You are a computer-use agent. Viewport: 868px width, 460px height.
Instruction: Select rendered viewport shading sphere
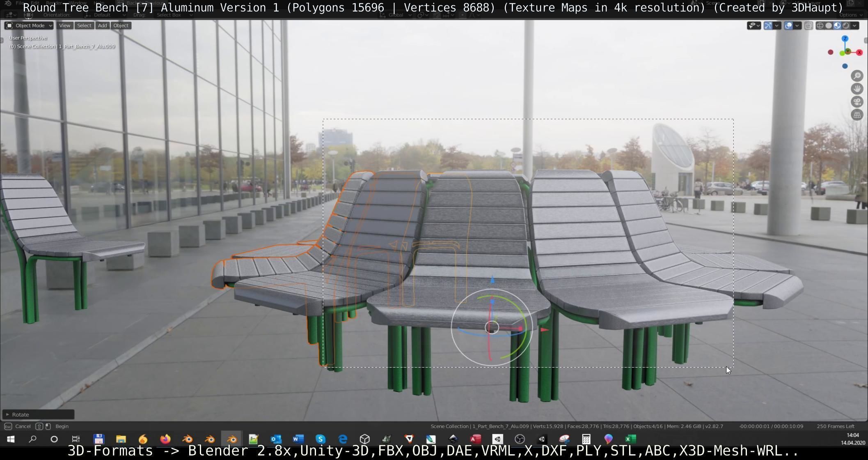[x=846, y=25]
